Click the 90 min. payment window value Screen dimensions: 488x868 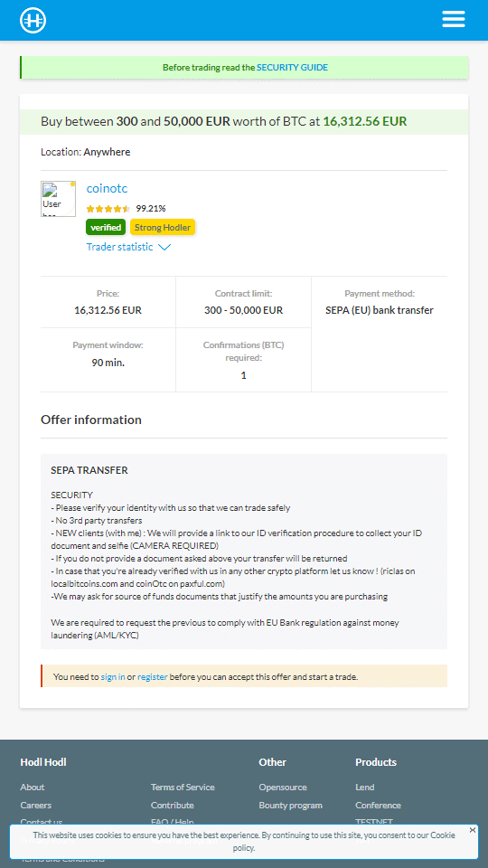pos(108,363)
